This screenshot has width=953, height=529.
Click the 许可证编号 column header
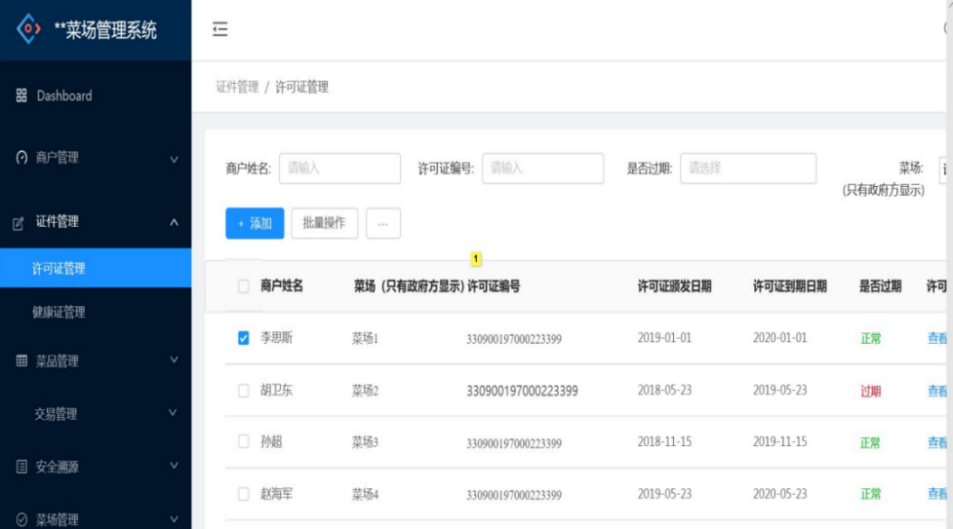(x=494, y=286)
